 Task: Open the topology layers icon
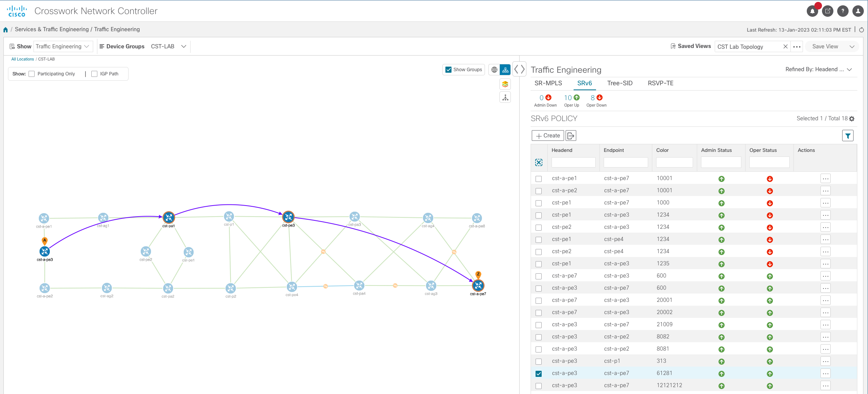pyautogui.click(x=505, y=84)
